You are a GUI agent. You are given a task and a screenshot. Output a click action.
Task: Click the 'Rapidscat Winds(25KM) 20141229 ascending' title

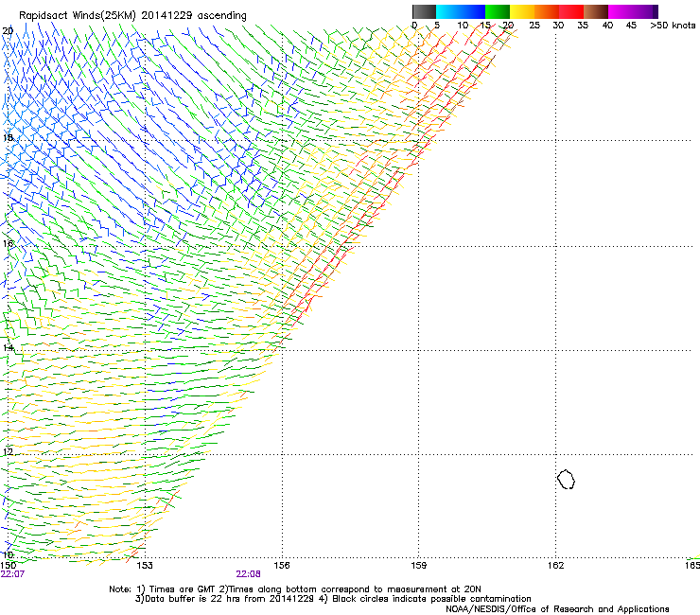pos(132,16)
